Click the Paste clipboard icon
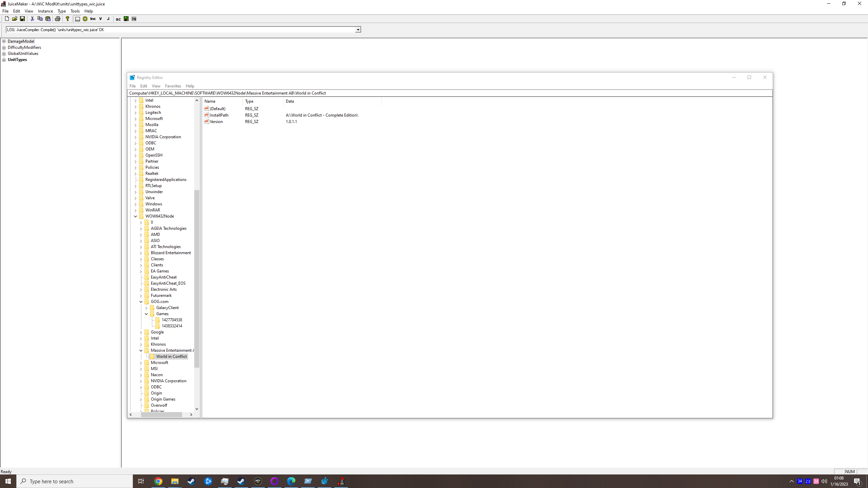Viewport: 868px width, 488px height. pos(48,19)
